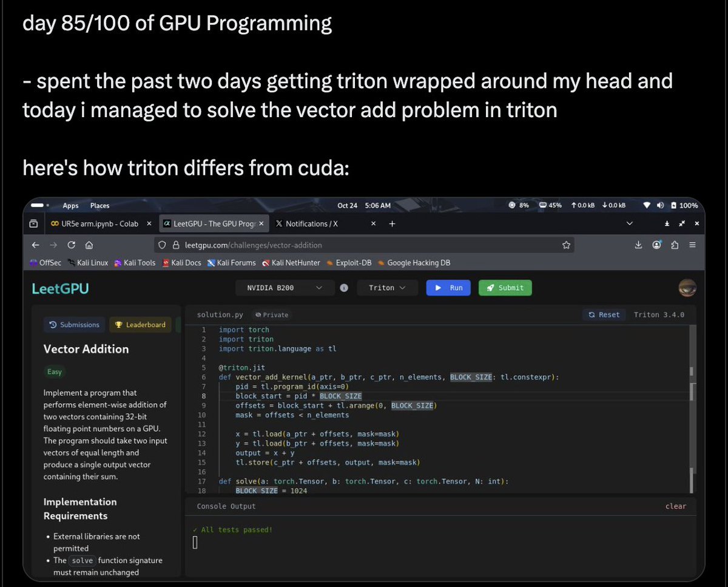This screenshot has height=587, width=728.
Task: Click the GPU info icon
Action: point(344,288)
